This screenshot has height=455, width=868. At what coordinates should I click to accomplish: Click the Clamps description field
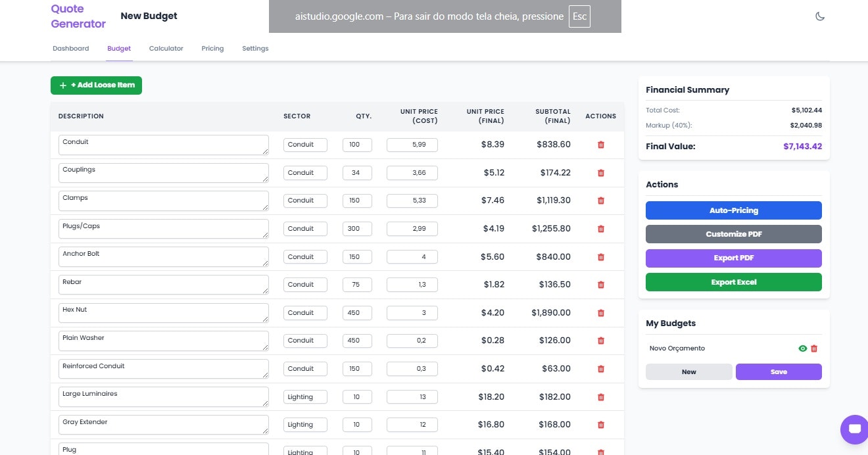coord(162,201)
